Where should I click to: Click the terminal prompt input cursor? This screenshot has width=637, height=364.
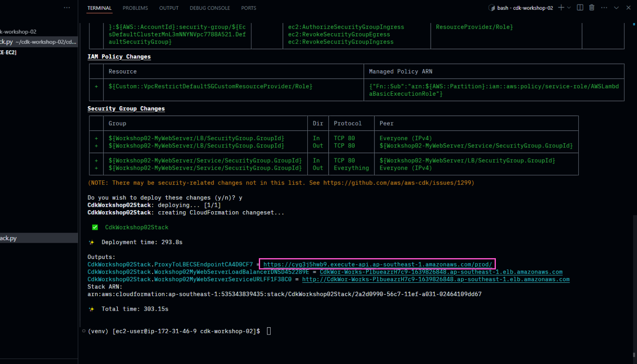[x=269, y=331]
